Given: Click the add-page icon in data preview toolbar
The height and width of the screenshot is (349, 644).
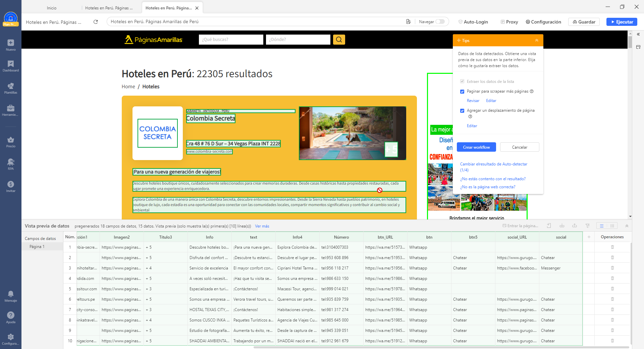Looking at the screenshot, I should [549, 226].
